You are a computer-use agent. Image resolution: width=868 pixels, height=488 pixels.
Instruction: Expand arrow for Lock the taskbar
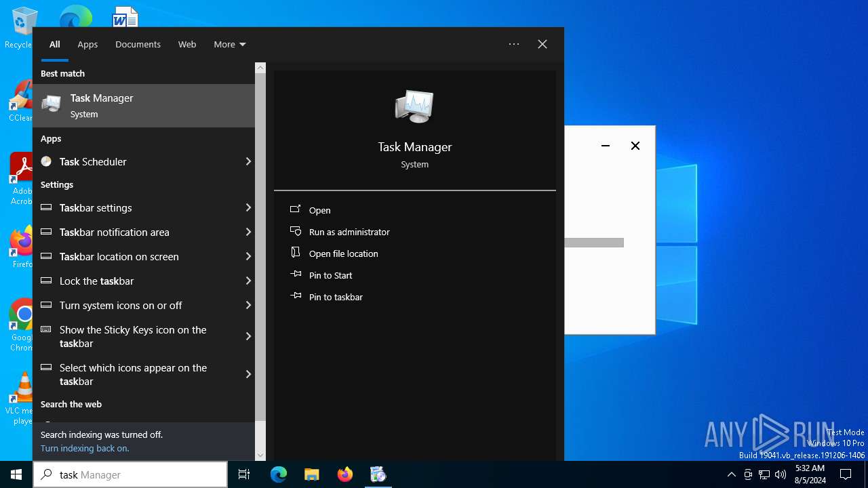[x=248, y=281]
